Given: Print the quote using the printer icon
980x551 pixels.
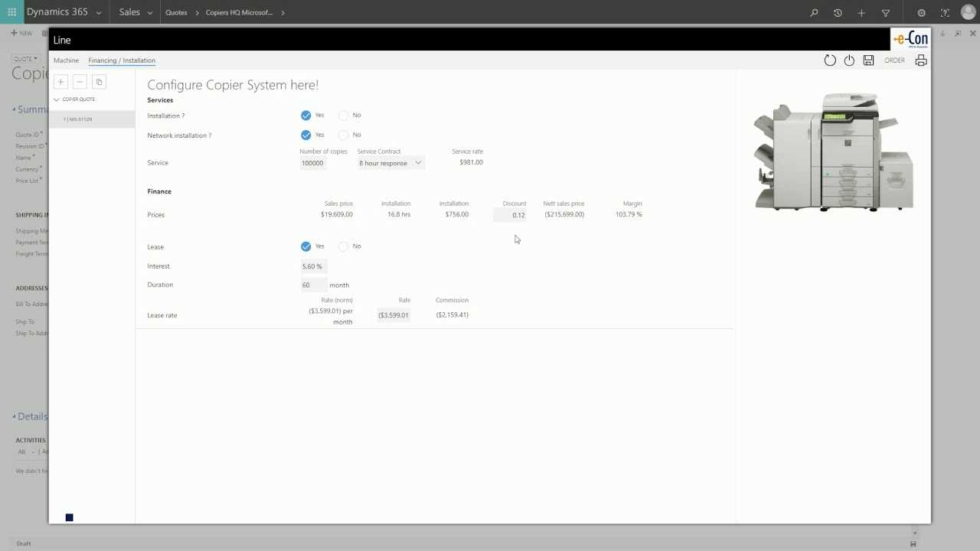Looking at the screenshot, I should pos(921,60).
